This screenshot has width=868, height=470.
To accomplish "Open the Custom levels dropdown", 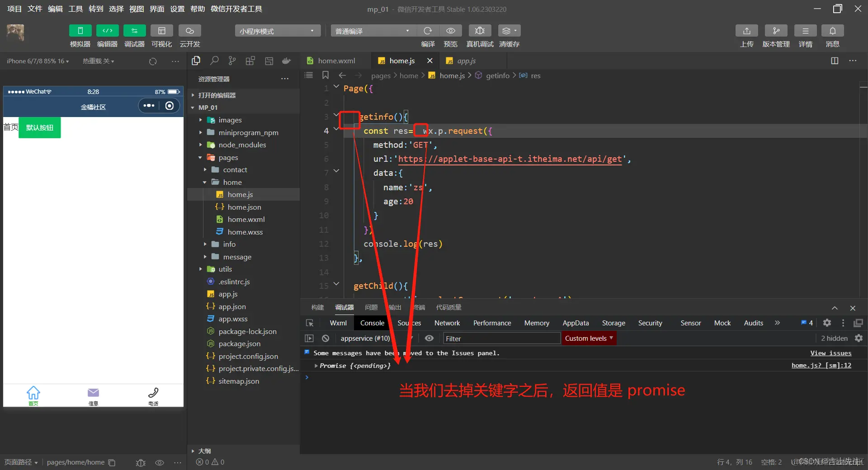I will pyautogui.click(x=588, y=338).
